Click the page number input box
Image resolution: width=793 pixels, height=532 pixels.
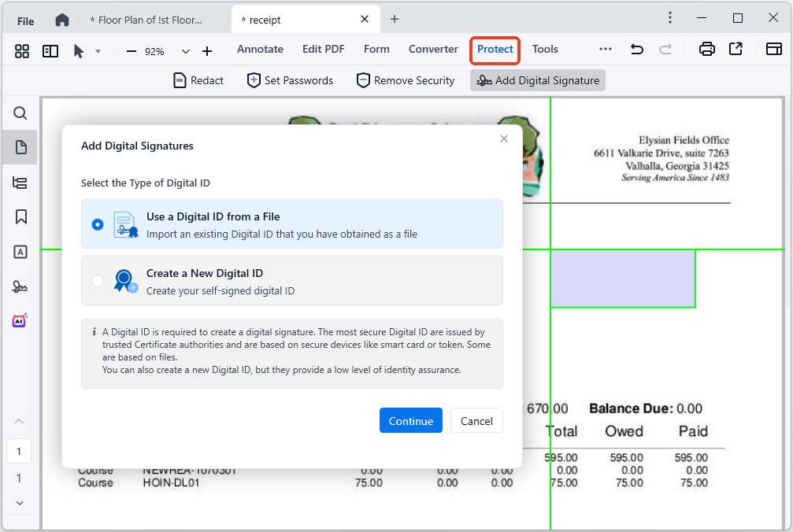[x=19, y=452]
